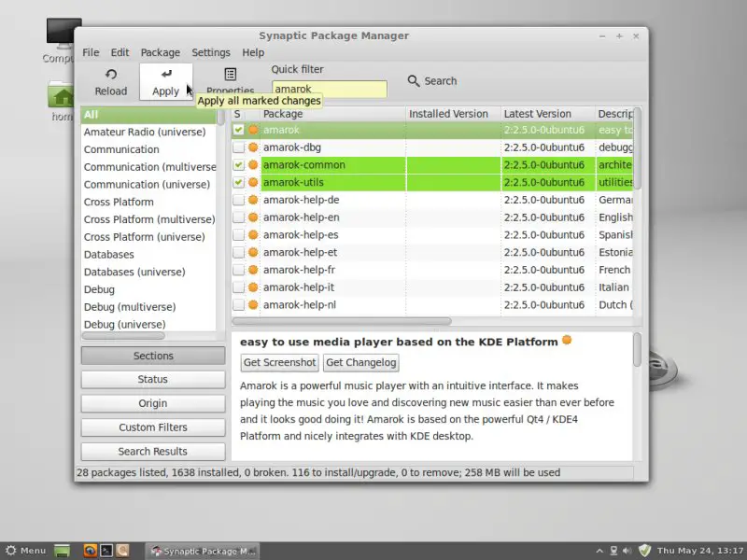This screenshot has width=747, height=560.
Task: Mark the amarok-dbg package checkbox
Action: (x=238, y=147)
